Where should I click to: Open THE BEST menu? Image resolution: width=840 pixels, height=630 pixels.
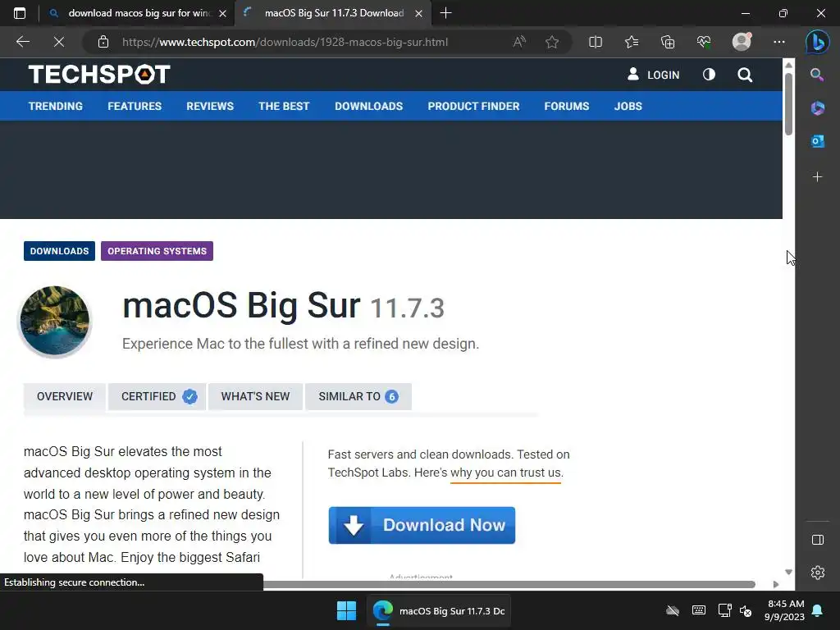284,106
